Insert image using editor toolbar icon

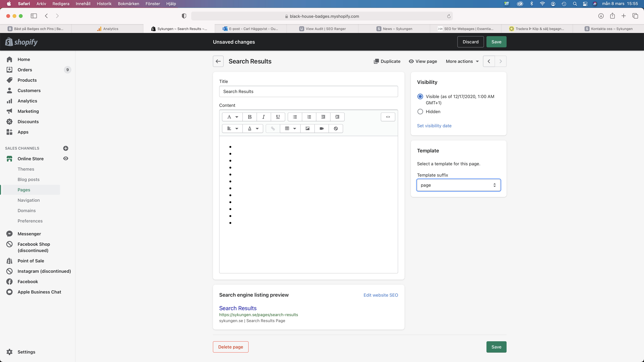point(307,128)
